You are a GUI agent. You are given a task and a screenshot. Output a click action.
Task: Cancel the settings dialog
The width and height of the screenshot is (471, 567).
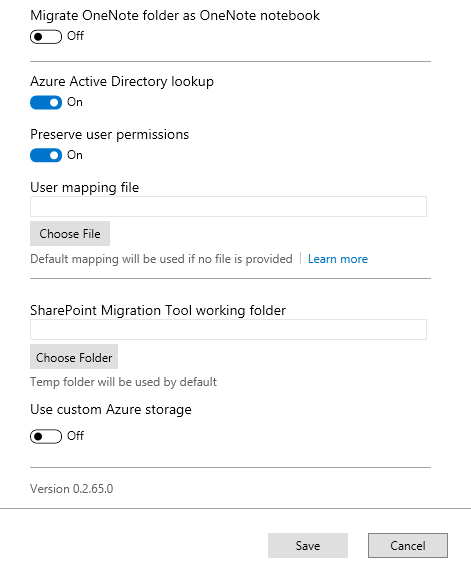pyautogui.click(x=408, y=545)
